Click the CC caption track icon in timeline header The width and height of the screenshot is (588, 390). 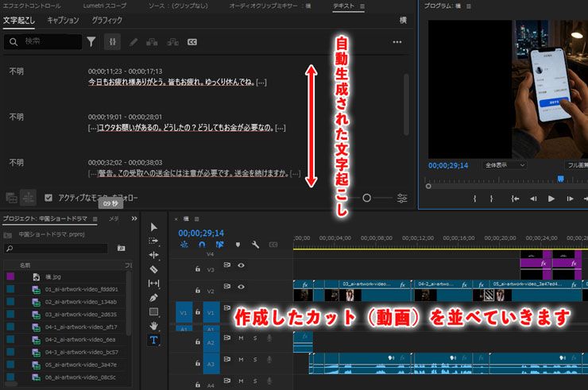click(273, 245)
